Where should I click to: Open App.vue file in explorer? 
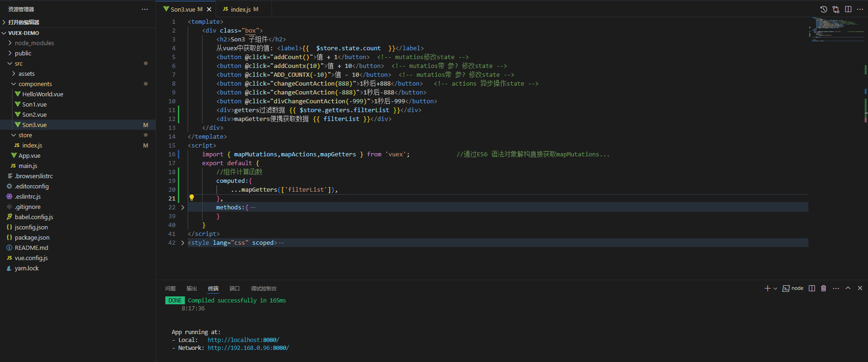(78, 155)
